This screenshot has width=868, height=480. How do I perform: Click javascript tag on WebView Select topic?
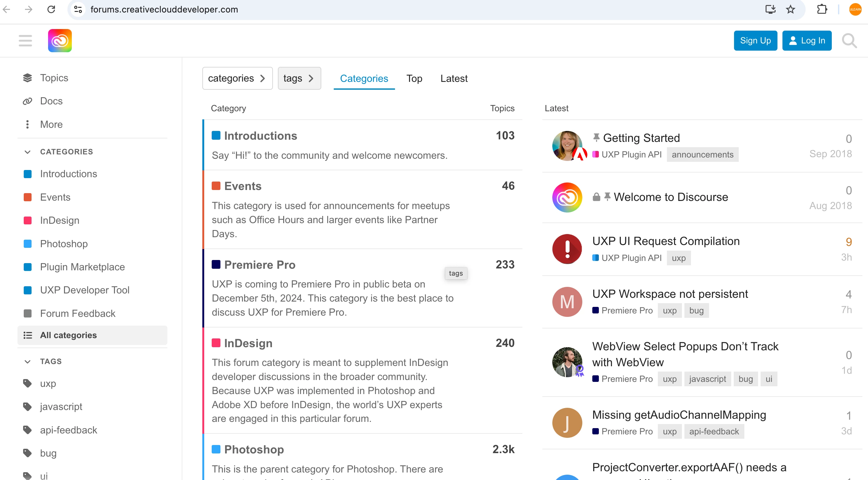(x=708, y=379)
